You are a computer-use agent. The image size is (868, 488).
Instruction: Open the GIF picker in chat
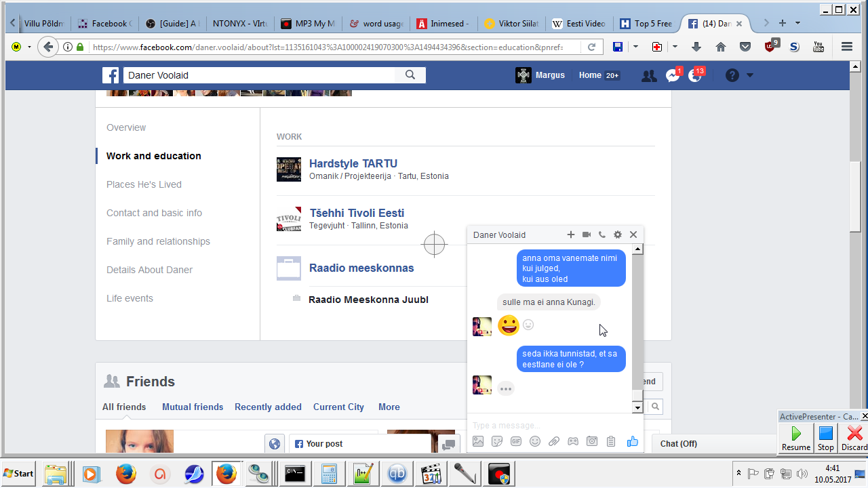[516, 441]
